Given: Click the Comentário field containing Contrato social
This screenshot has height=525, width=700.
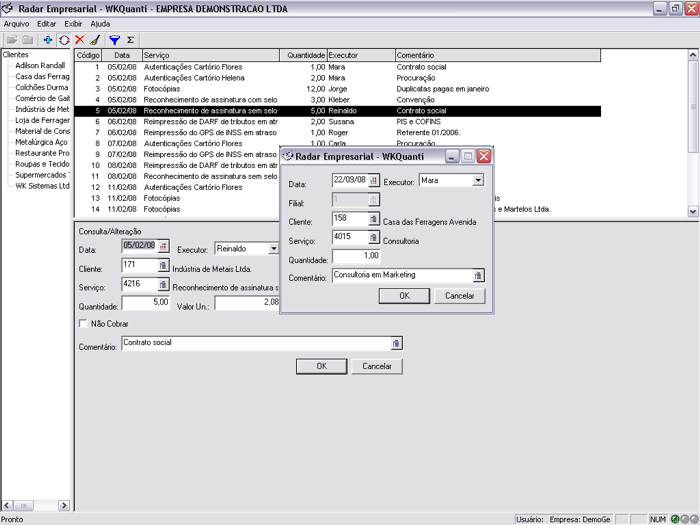Looking at the screenshot, I should (x=255, y=343).
